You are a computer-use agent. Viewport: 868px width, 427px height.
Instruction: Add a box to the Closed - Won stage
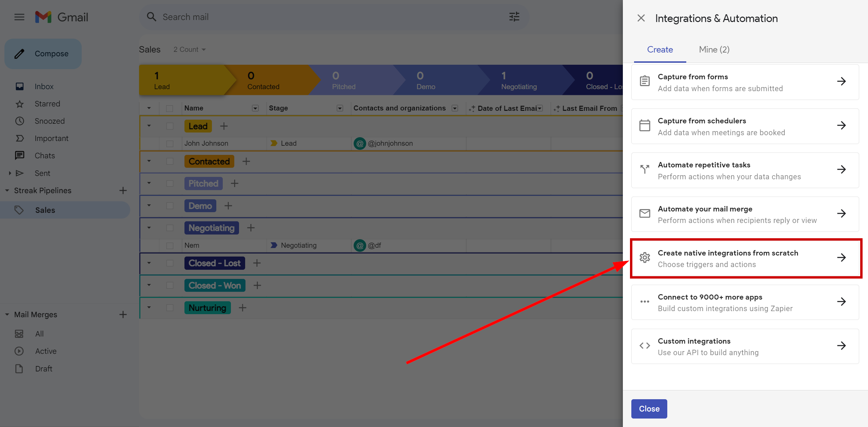(x=257, y=285)
